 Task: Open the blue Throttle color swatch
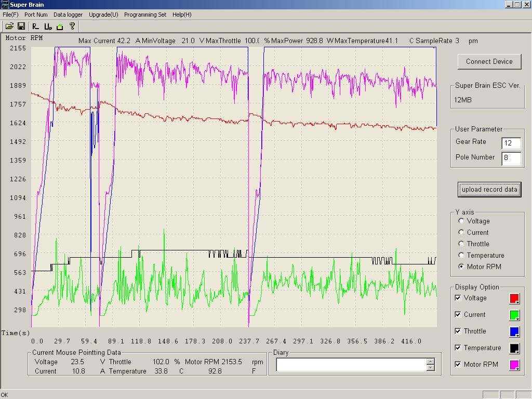coord(514,331)
